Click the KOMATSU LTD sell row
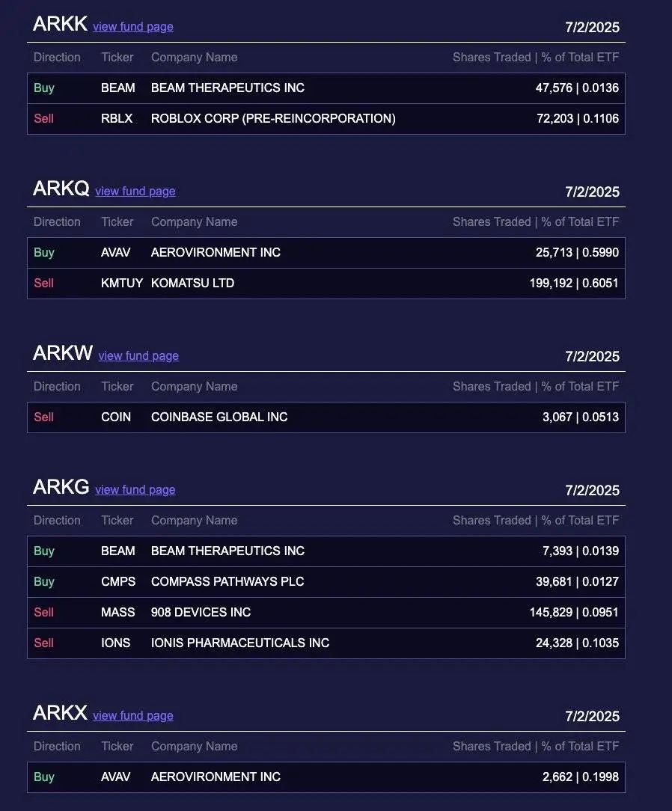Image resolution: width=672 pixels, height=811 pixels. (326, 283)
